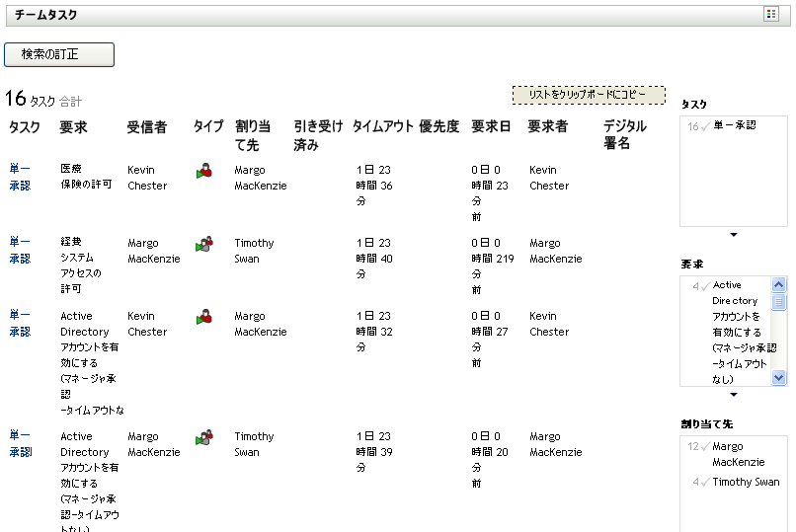Click the scroll up arrow in the 要求 filter box
Screen dimensions: 796x532
779,284
